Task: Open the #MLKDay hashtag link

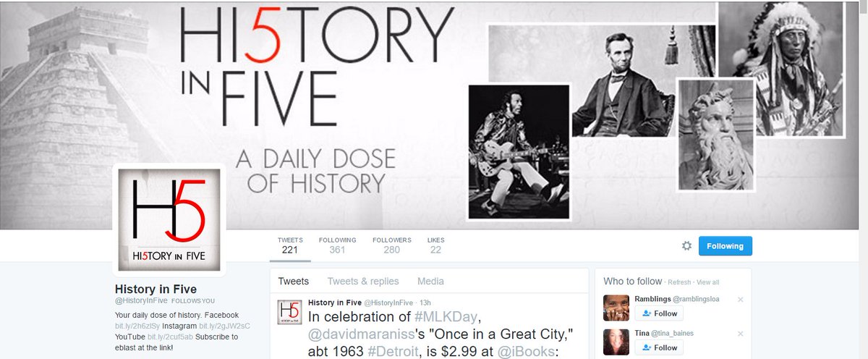Action: (446, 317)
